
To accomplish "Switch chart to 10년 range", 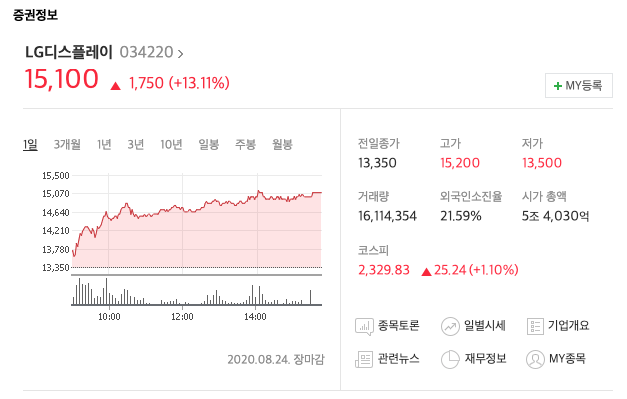I will [x=171, y=144].
